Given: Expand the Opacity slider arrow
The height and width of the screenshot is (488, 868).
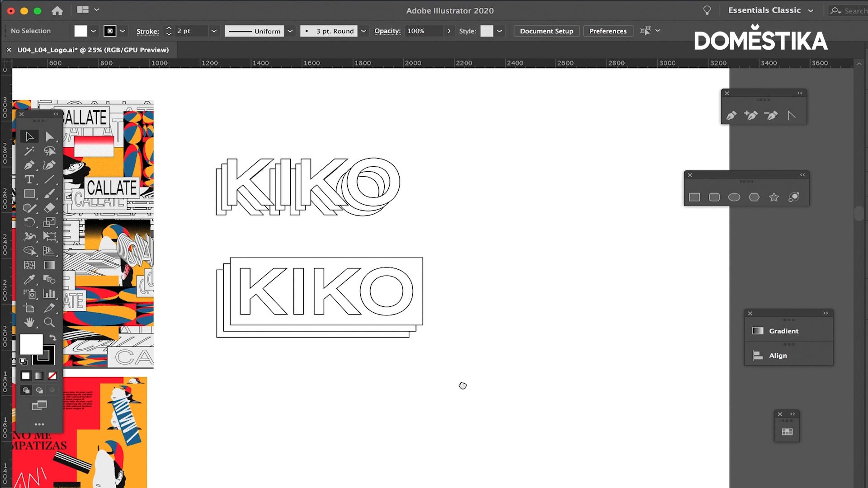Looking at the screenshot, I should 449,31.
